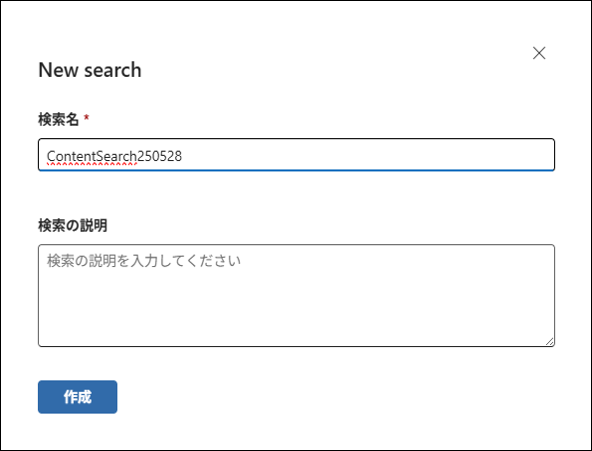The image size is (592, 451).
Task: Click the 検索の説明 label
Action: (72, 225)
